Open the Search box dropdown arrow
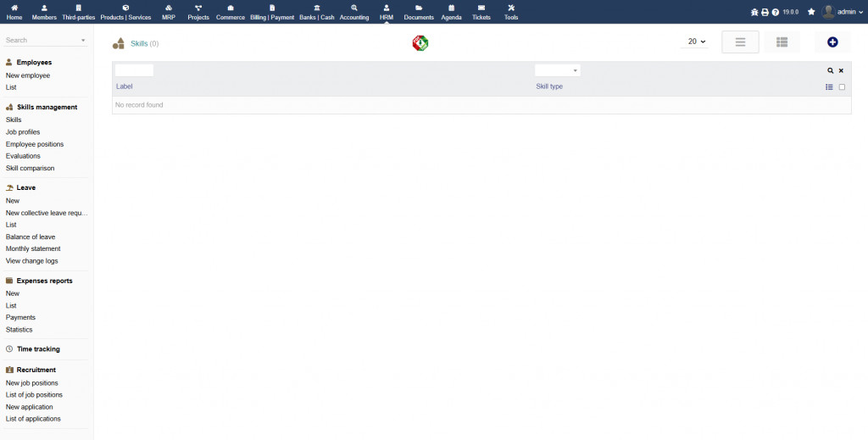 coord(83,41)
